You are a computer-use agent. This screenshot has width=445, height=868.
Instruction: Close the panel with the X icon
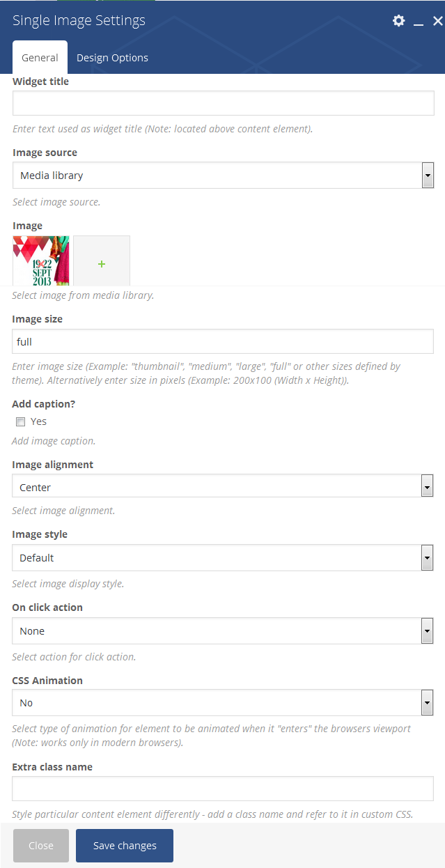437,21
